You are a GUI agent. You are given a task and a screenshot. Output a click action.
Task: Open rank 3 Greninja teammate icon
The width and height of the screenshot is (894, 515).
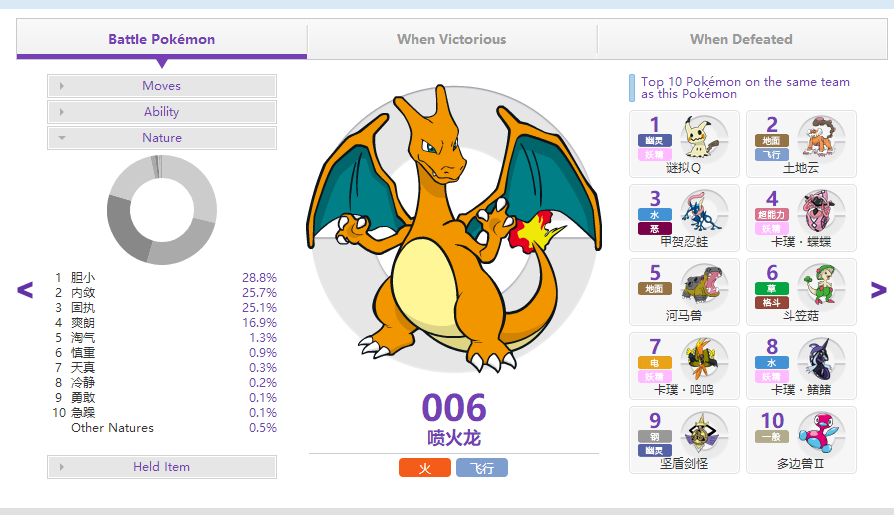(x=706, y=212)
